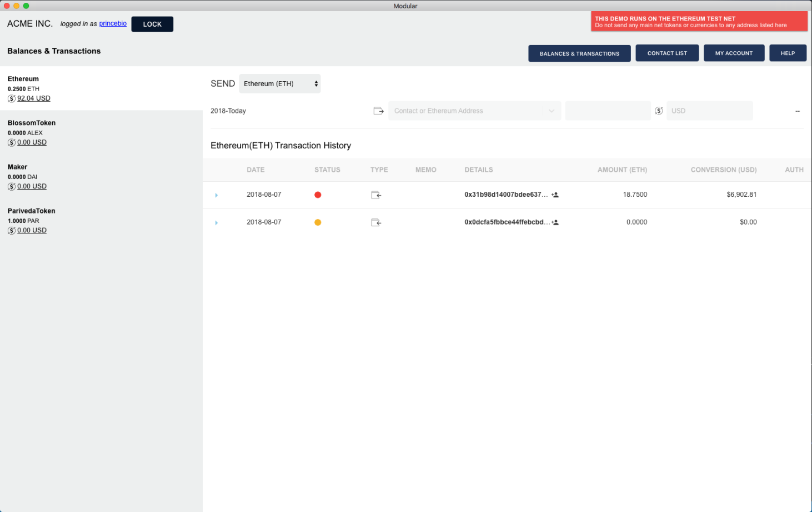Click the send arrow icon beside address field
Screen dimensions: 812x512
tap(379, 111)
